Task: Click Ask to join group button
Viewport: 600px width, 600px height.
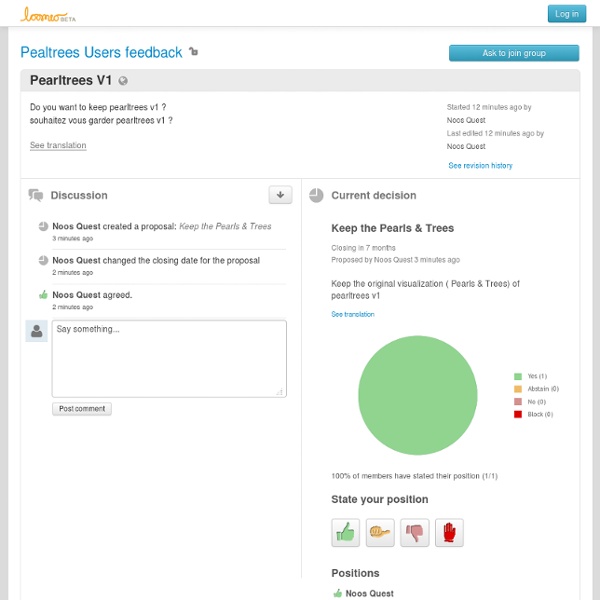Action: (x=514, y=53)
